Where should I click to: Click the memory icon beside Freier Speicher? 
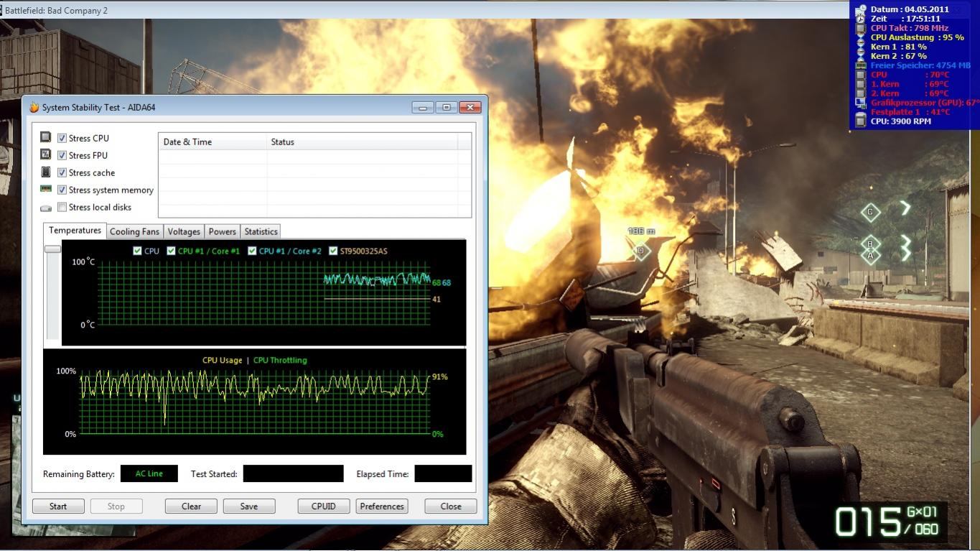[861, 65]
